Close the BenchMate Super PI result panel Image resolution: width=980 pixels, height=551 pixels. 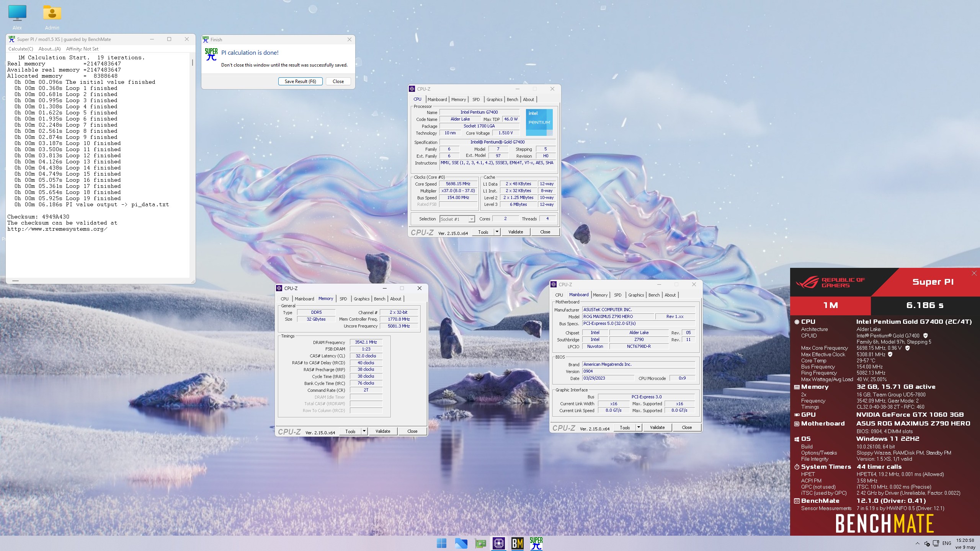pos(974,273)
